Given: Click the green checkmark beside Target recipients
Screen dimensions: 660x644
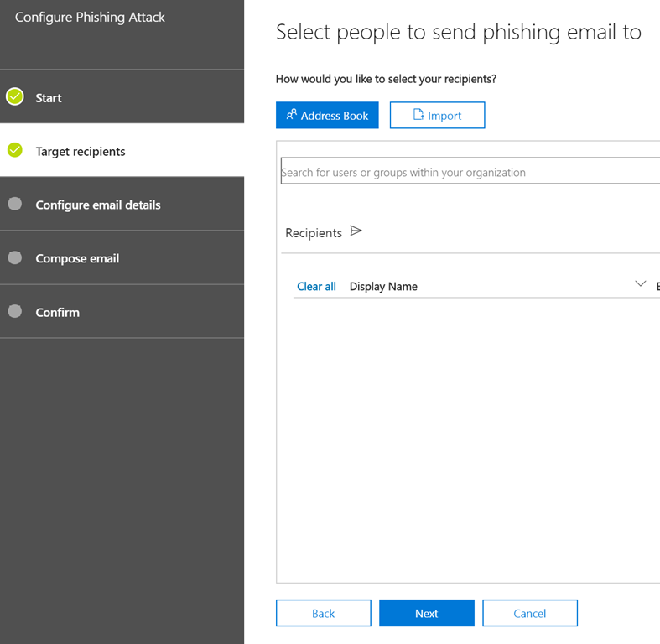Looking at the screenshot, I should pos(15,151).
